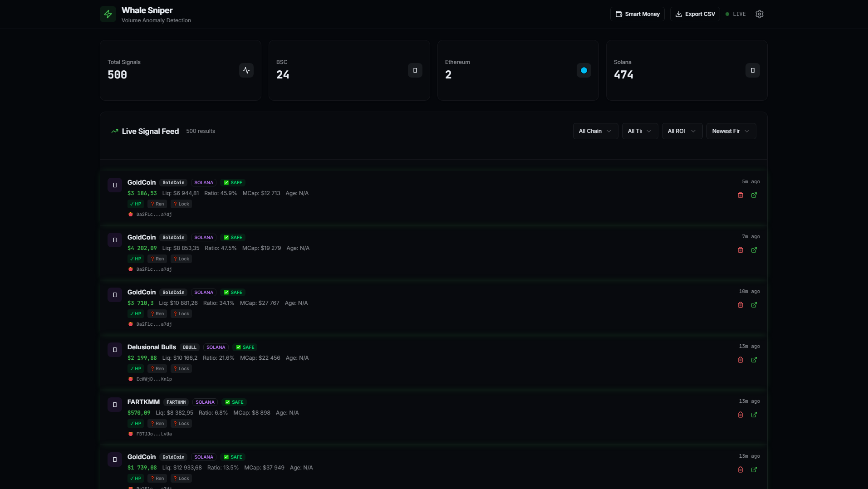The height and width of the screenshot is (489, 868).
Task: Click the Lock tag on Delusional Bulls row
Action: (181, 369)
